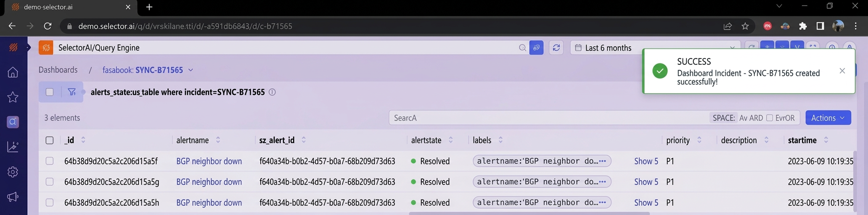Click the magnifier icon in the query bar
868x215 pixels.
pyautogui.click(x=522, y=48)
